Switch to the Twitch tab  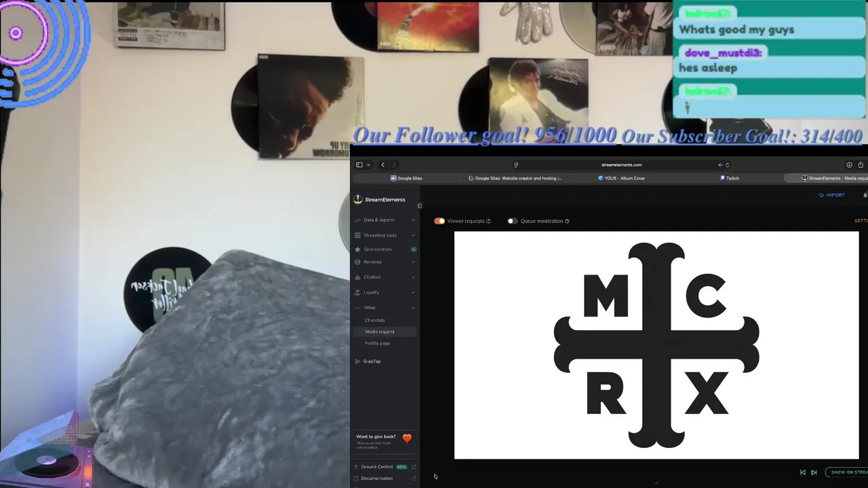point(730,178)
